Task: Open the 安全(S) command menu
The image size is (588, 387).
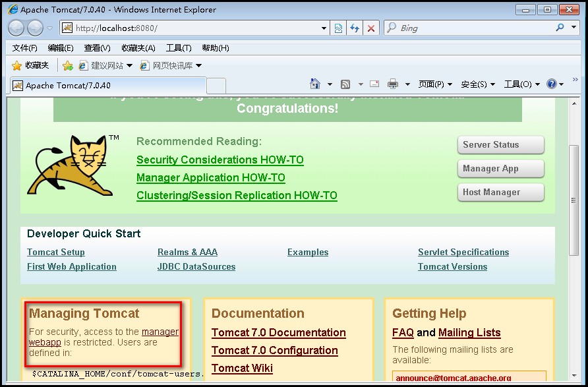Action: point(478,84)
